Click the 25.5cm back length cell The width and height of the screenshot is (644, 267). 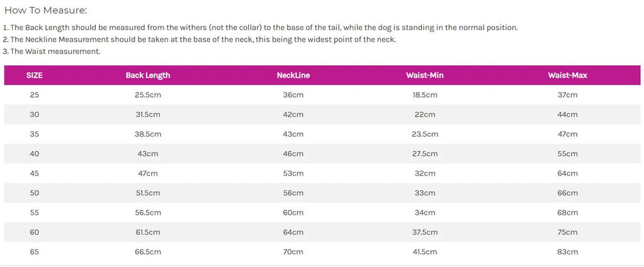[x=148, y=94]
